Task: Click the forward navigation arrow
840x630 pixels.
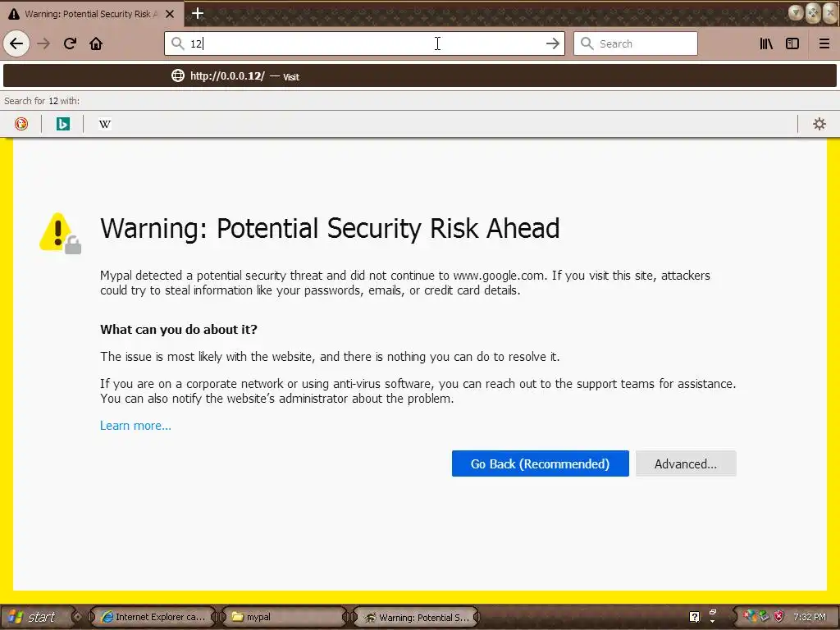Action: [44, 43]
